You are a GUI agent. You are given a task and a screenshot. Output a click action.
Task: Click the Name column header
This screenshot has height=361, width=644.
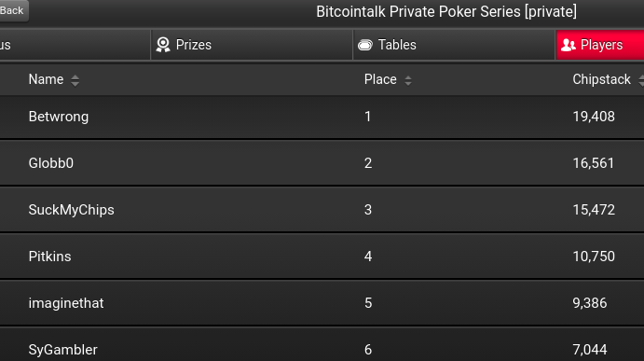[46, 79]
